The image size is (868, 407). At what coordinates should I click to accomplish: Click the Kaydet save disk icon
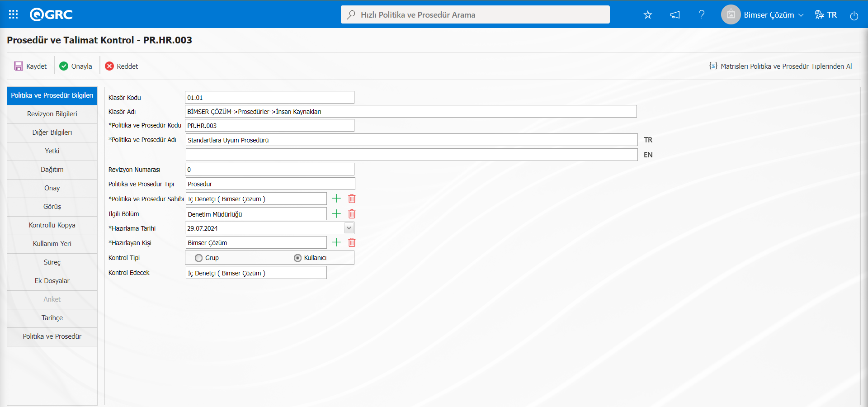pos(19,66)
